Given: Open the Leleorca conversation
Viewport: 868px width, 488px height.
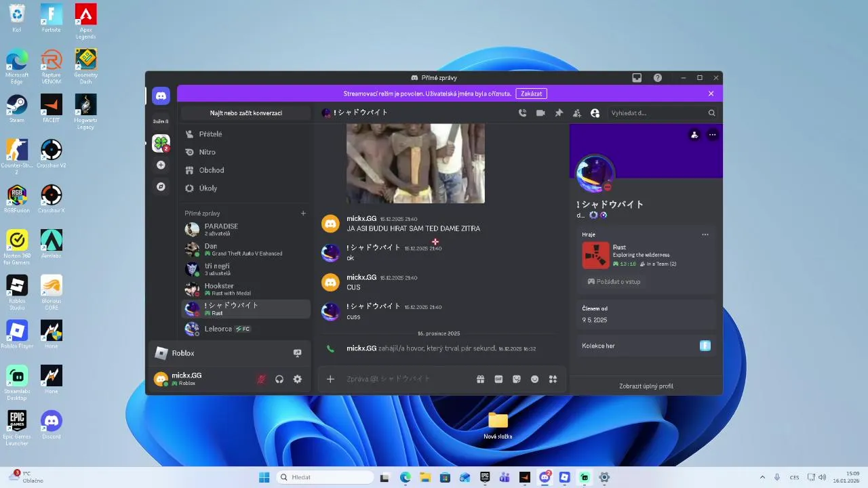Looking at the screenshot, I should 245,329.
